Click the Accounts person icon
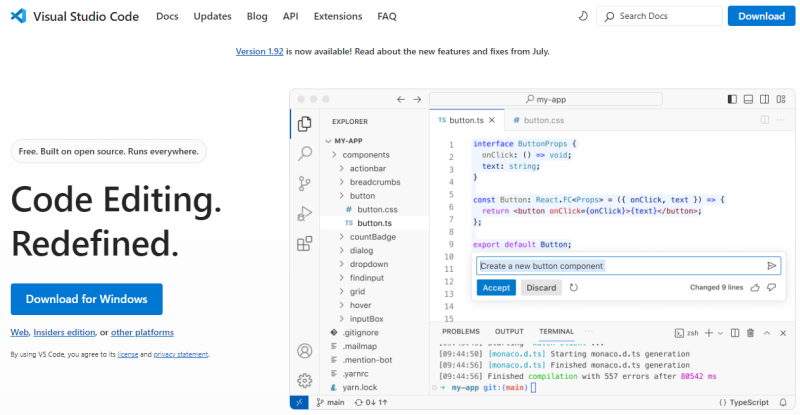800x415 pixels. tap(305, 351)
